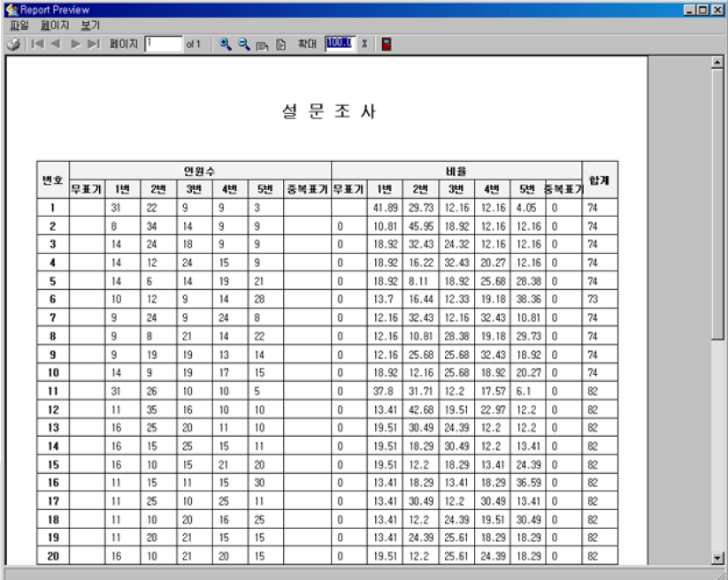Click the scrollbar down arrow

click(717, 558)
